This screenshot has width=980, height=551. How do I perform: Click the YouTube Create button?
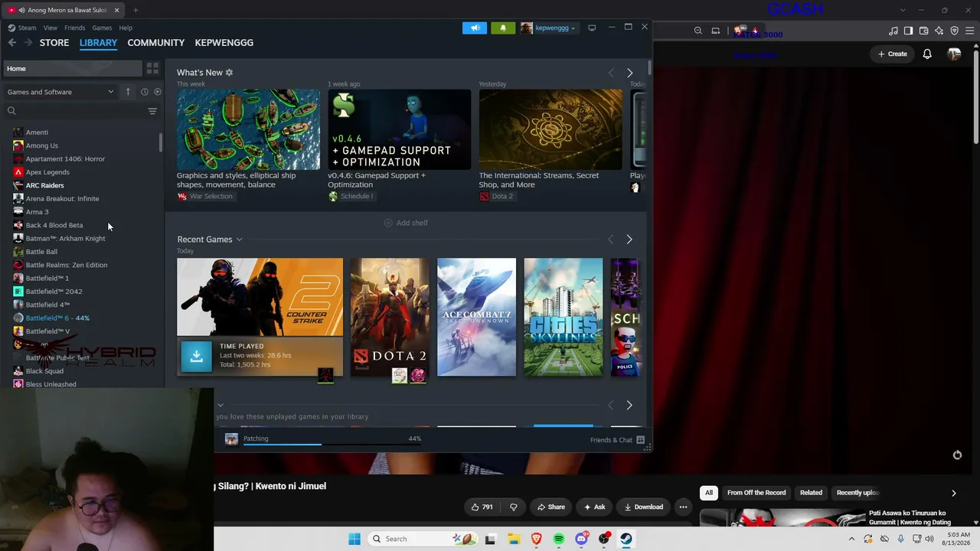click(x=893, y=54)
